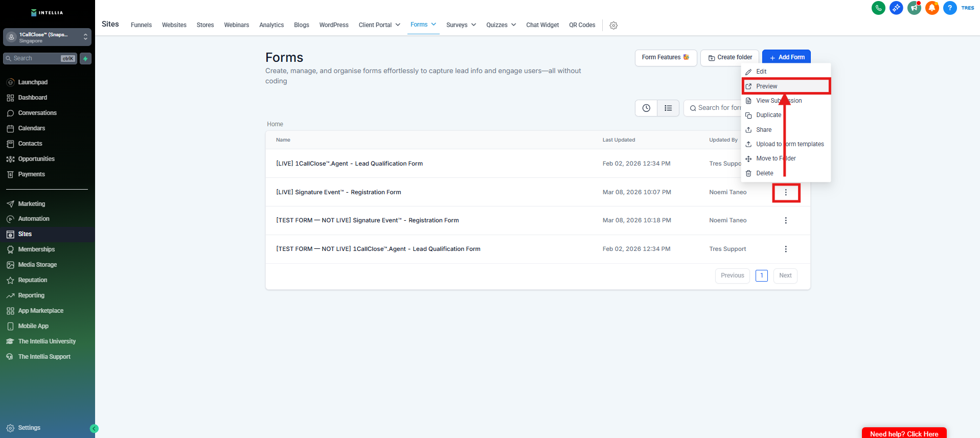
Task: Click the Search for forms field
Action: tap(713, 108)
